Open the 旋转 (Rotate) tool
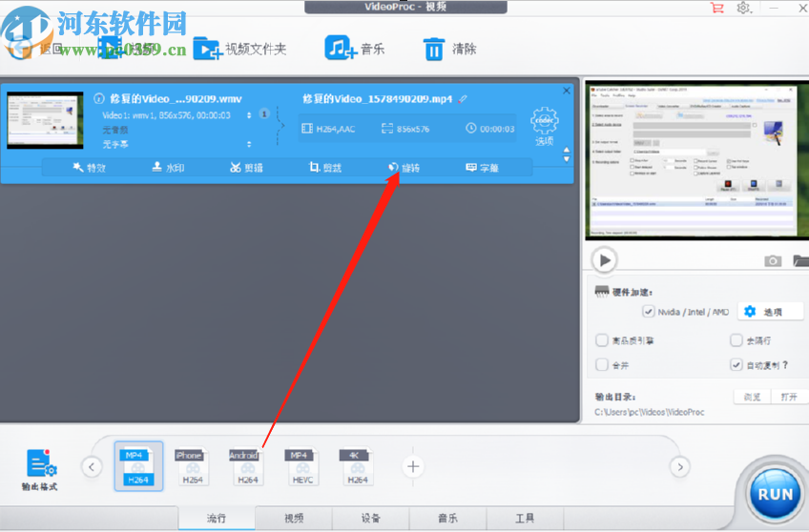 click(x=404, y=168)
